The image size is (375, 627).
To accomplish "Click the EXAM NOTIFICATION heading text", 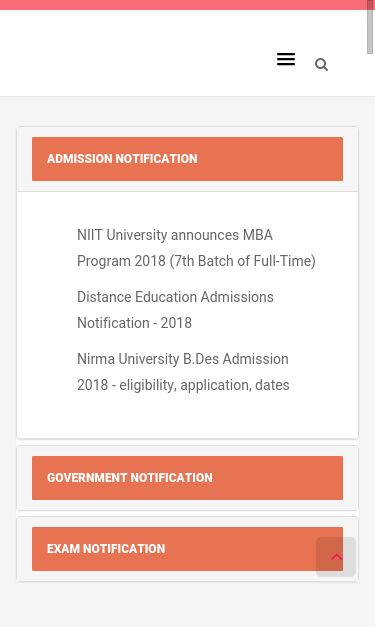I will [106, 549].
